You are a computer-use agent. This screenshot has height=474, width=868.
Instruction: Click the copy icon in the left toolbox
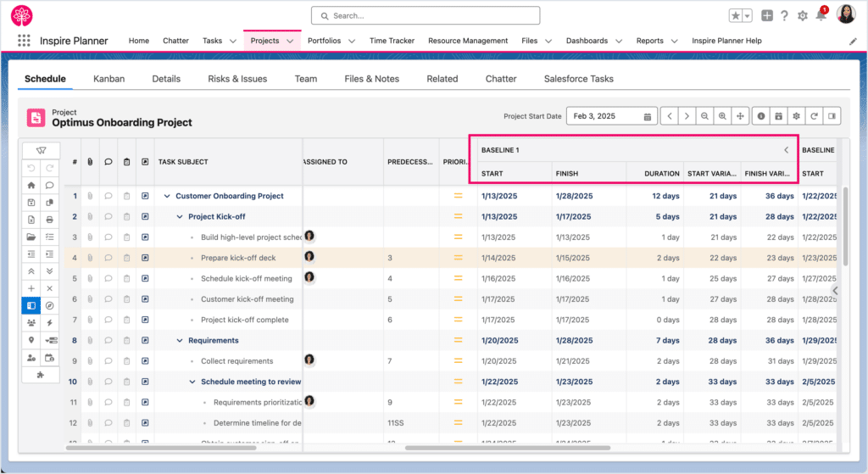point(50,202)
